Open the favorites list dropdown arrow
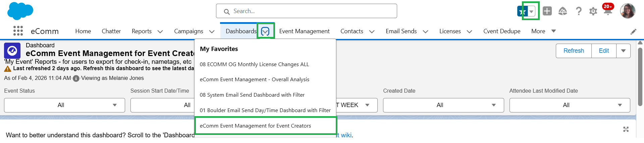This screenshot has height=143, width=644. pyautogui.click(x=532, y=11)
